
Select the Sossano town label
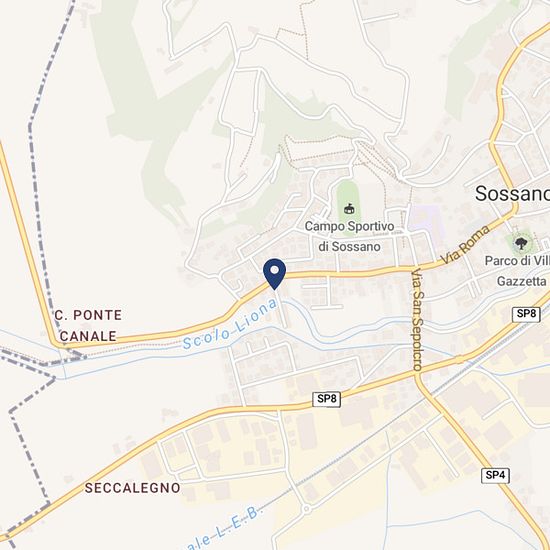tap(512, 193)
